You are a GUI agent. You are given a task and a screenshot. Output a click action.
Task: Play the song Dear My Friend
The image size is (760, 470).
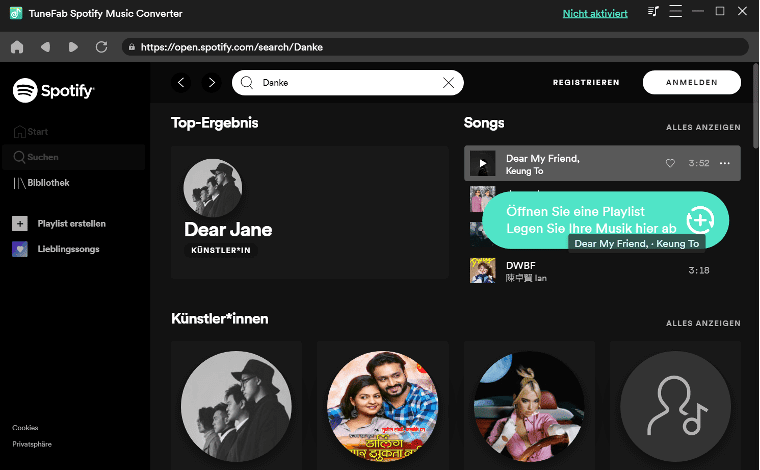click(x=482, y=163)
